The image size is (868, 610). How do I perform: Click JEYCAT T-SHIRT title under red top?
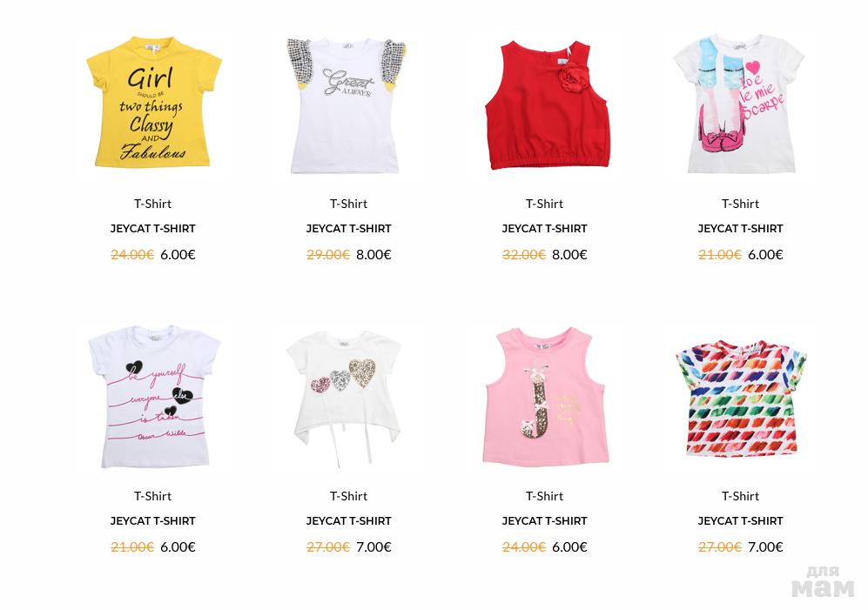click(545, 229)
